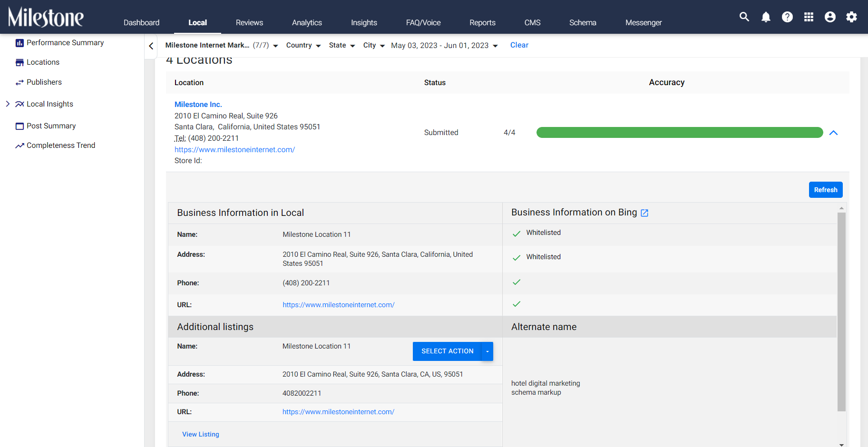Switch to the Messenger tab
Screen dimensions: 868x447
click(644, 22)
